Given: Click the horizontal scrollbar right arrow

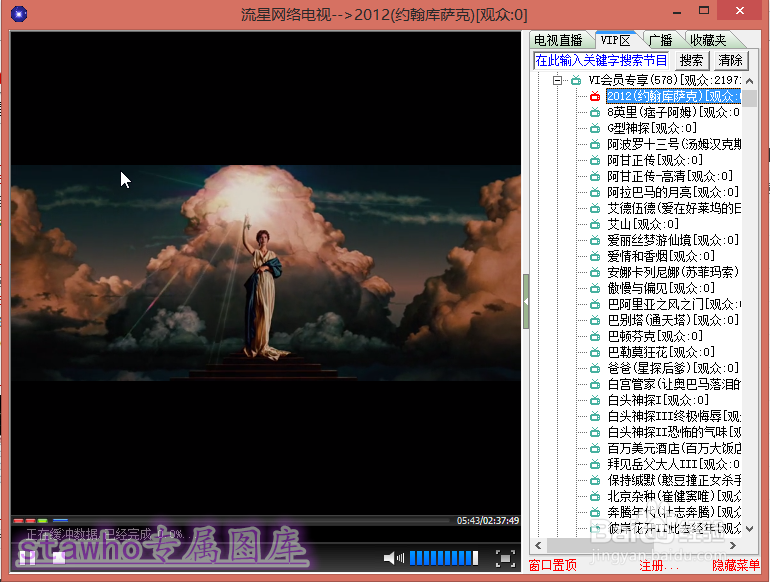Looking at the screenshot, I should point(733,545).
